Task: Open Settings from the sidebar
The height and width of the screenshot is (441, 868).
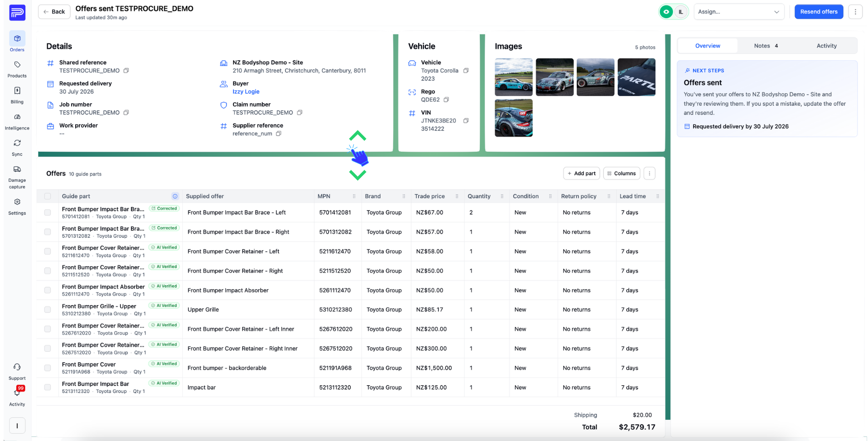Action: tap(17, 206)
